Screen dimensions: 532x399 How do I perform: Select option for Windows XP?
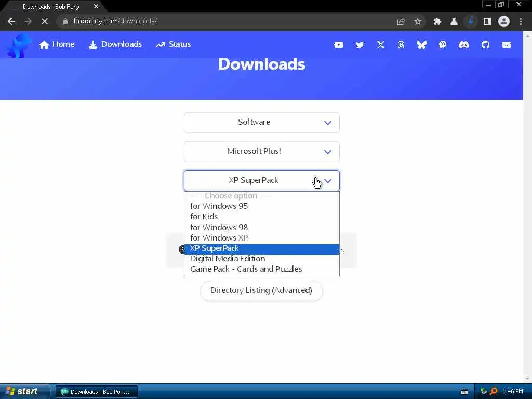[x=262, y=238]
